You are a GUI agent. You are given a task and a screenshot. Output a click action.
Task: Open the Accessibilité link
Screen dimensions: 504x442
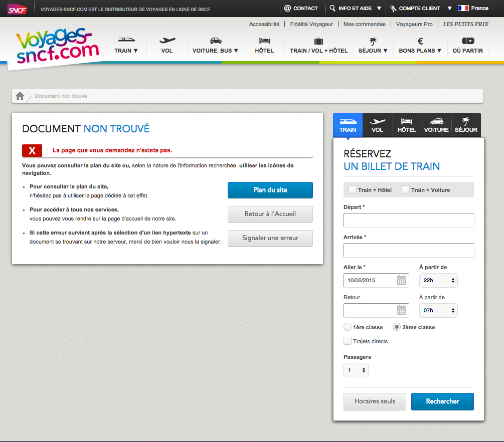click(x=264, y=24)
